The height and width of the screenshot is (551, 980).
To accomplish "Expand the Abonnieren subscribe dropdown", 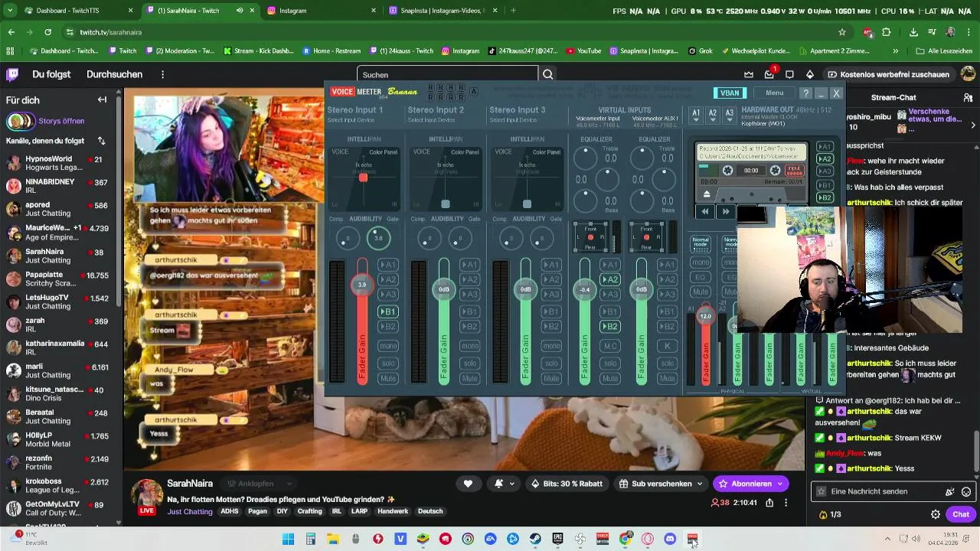I will coord(780,484).
